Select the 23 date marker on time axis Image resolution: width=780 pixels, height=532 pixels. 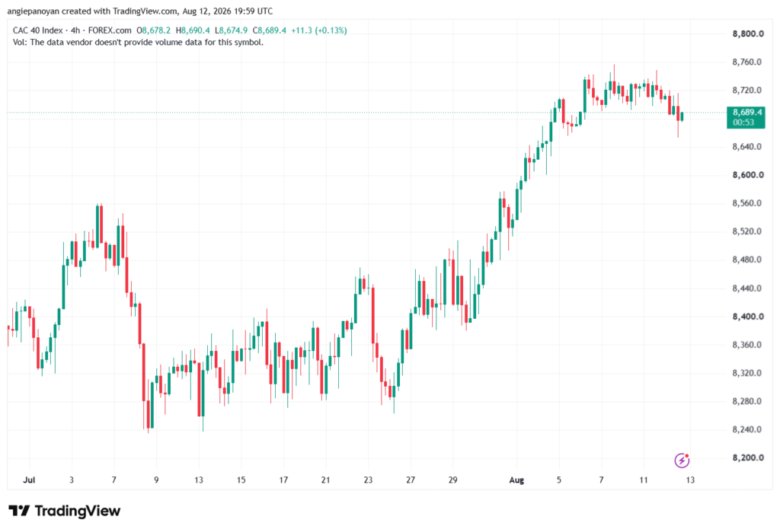(x=368, y=479)
